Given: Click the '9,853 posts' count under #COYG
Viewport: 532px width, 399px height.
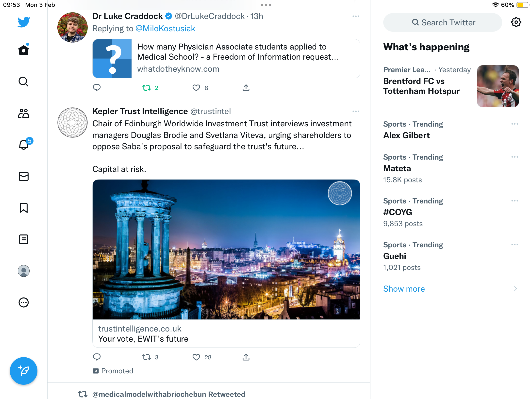Looking at the screenshot, I should [x=403, y=224].
